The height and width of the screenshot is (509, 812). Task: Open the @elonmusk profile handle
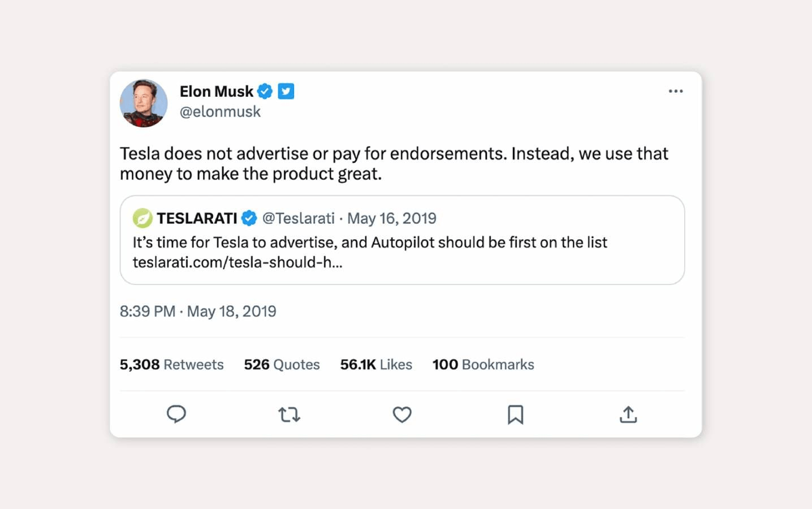pyautogui.click(x=220, y=111)
